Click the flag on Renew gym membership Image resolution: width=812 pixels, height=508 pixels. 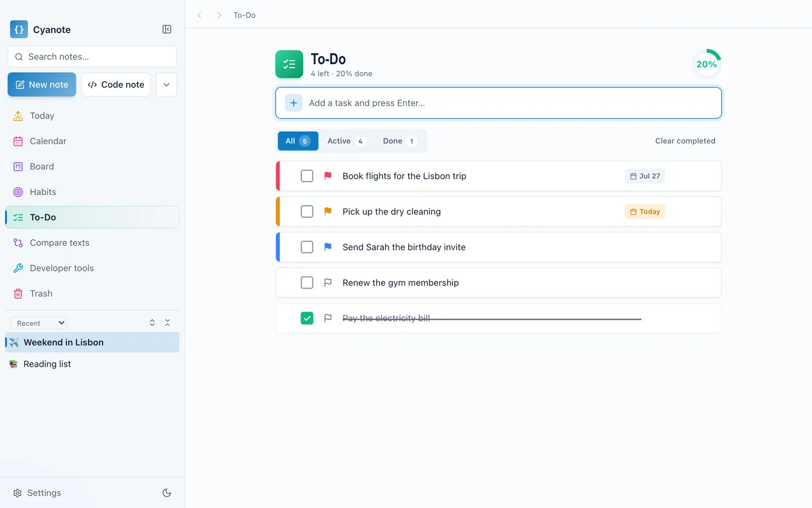(328, 283)
